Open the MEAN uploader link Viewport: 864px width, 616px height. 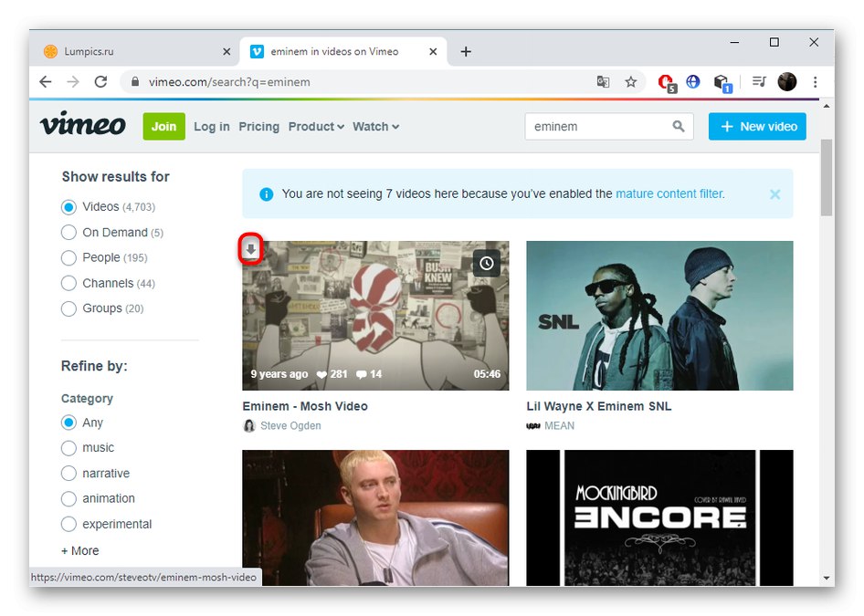coord(559,425)
